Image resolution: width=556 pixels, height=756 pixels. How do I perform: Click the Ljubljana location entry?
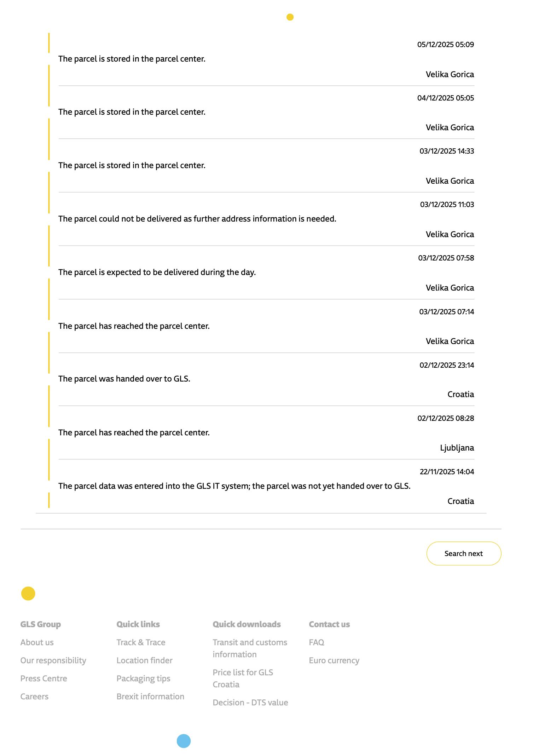[457, 448]
